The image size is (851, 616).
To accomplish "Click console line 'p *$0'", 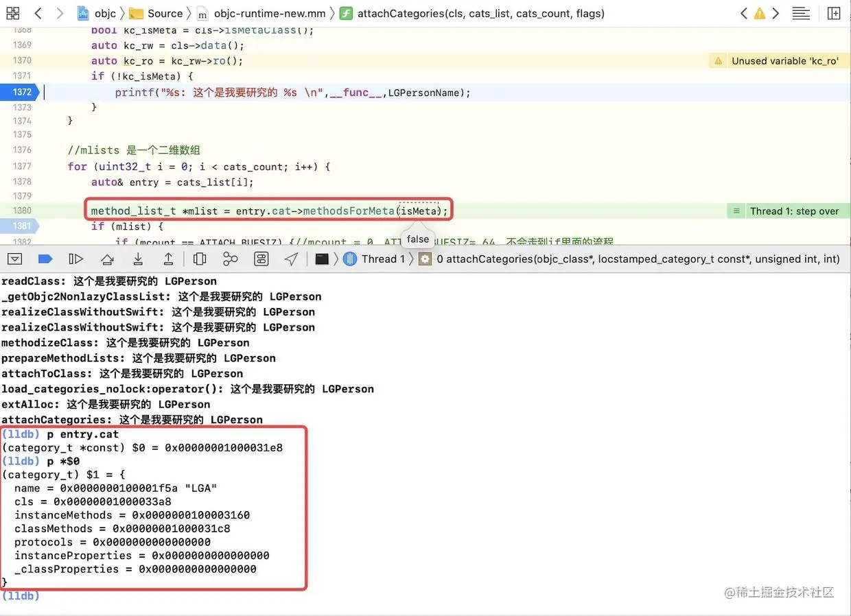I will point(40,461).
